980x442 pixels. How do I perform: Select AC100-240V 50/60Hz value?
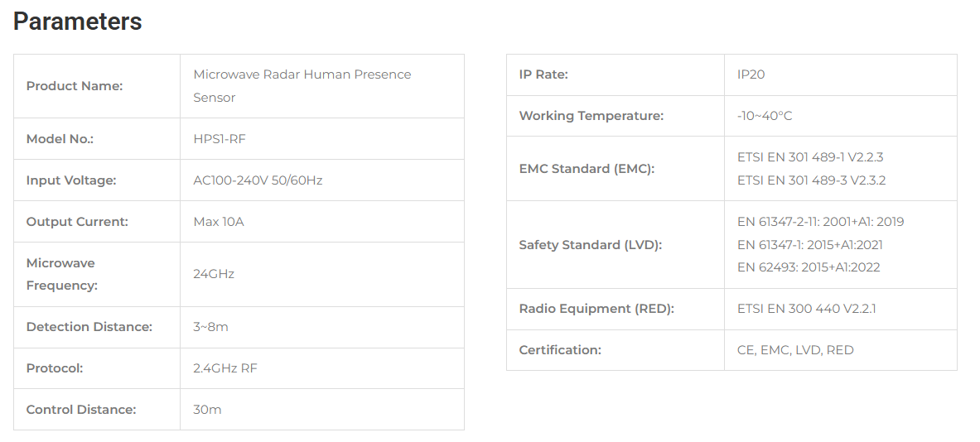[258, 180]
